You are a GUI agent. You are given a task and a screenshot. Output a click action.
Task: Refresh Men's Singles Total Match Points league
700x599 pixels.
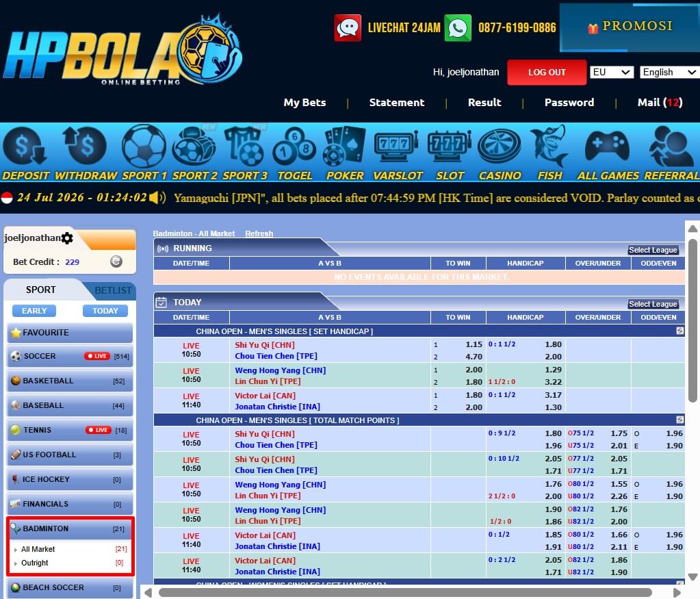(x=679, y=420)
